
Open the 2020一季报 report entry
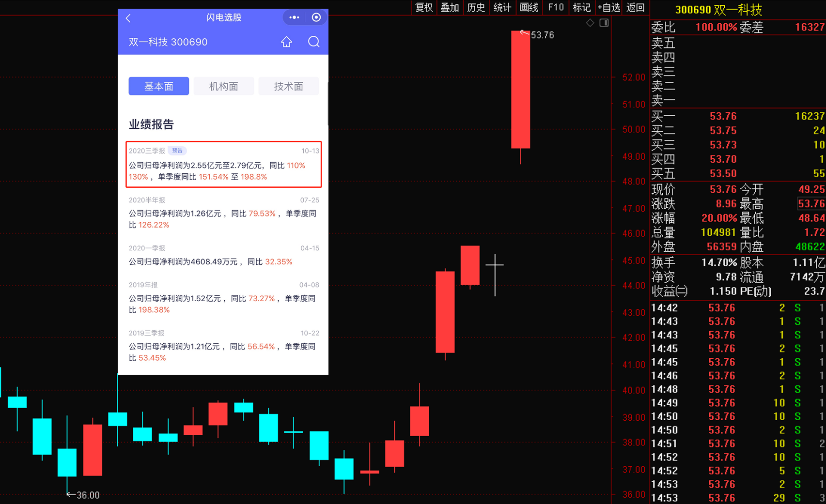[x=224, y=255]
